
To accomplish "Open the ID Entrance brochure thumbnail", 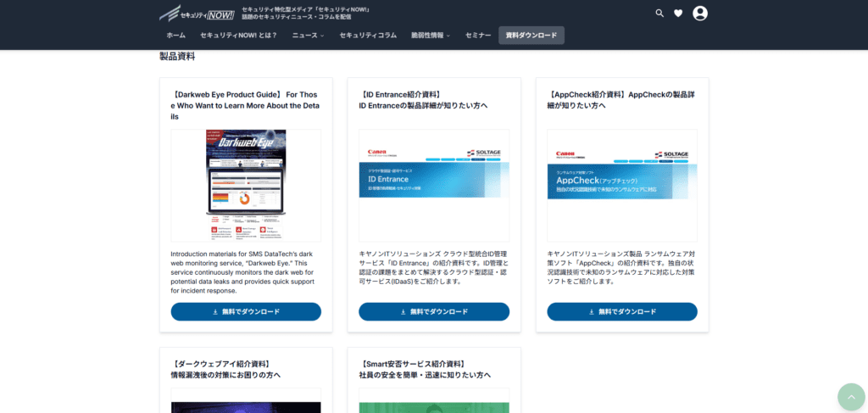I will coord(434,185).
